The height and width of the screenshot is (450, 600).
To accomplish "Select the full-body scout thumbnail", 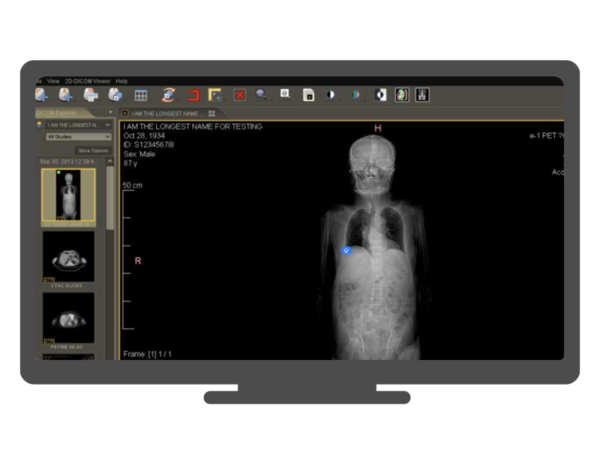I will point(68,195).
